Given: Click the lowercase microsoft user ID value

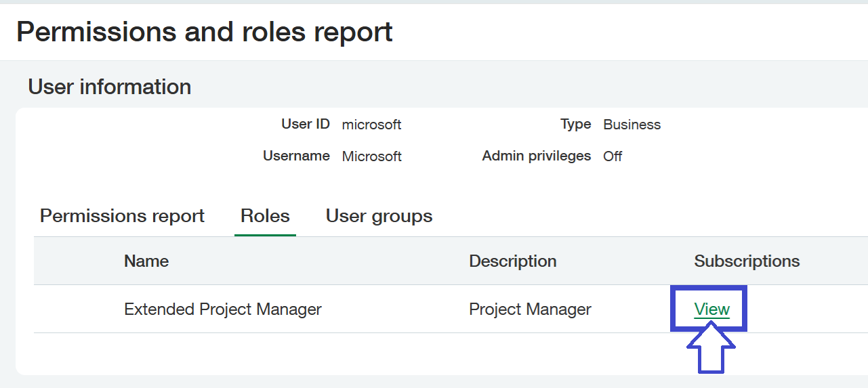Looking at the screenshot, I should tap(371, 125).
